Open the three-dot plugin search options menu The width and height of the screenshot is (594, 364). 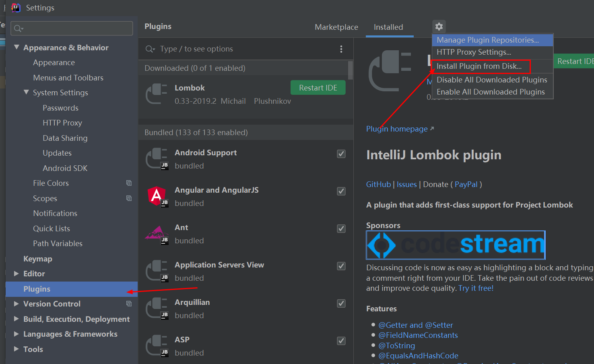click(341, 49)
